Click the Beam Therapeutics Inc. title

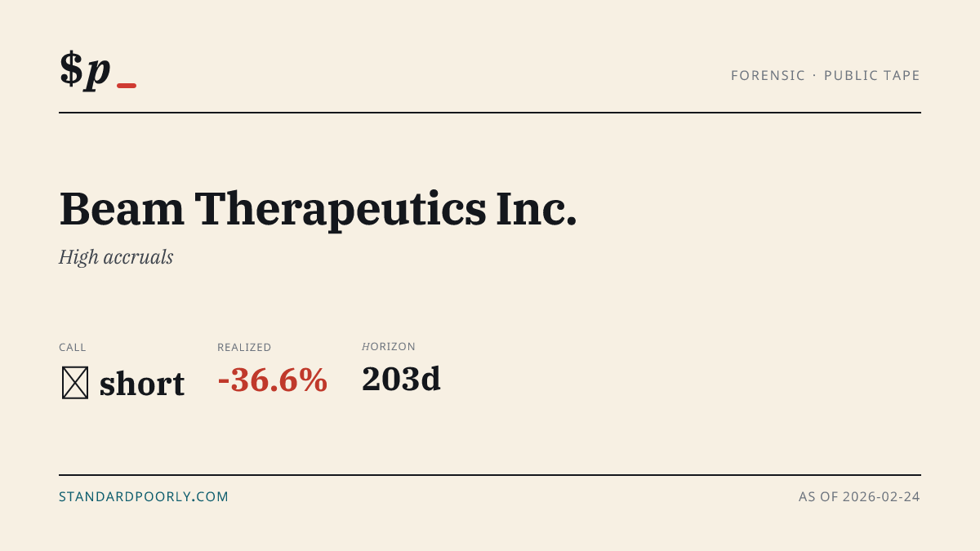(318, 209)
